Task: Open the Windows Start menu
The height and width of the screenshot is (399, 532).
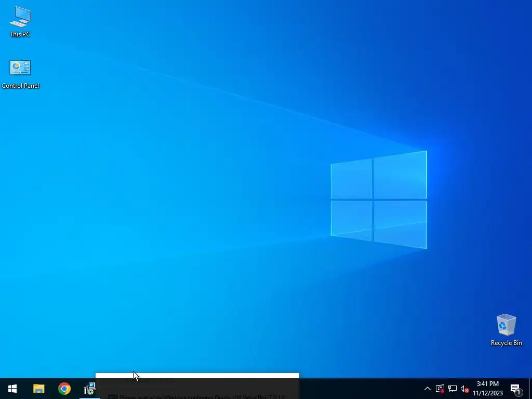Action: point(12,389)
